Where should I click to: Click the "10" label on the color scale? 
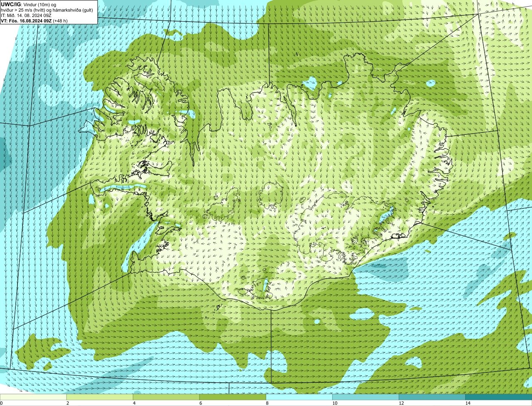coord(335,403)
